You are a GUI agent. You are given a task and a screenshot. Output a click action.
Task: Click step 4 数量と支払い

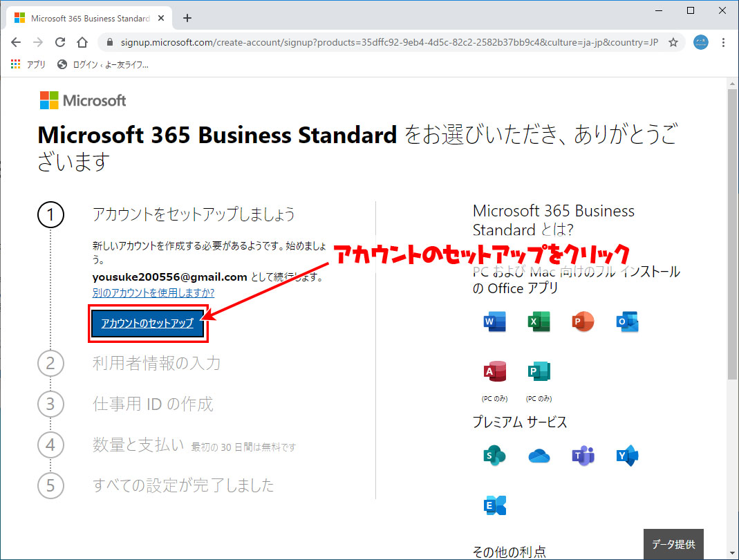(x=138, y=445)
